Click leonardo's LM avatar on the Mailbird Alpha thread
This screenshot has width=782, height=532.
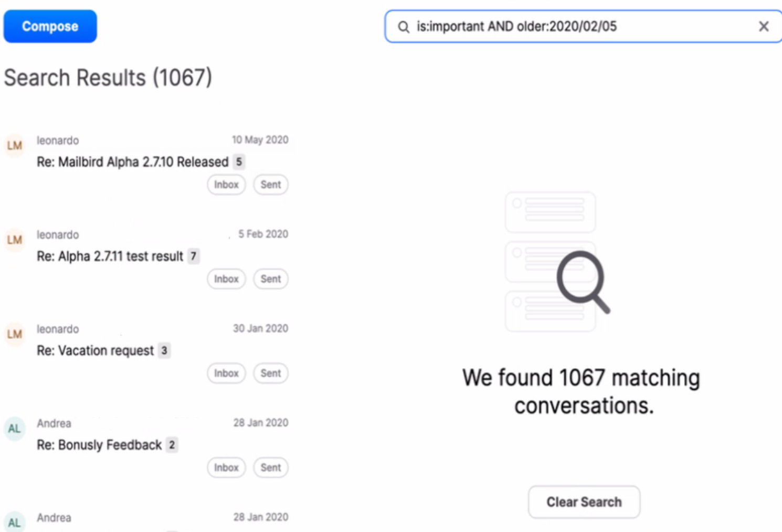[14, 146]
